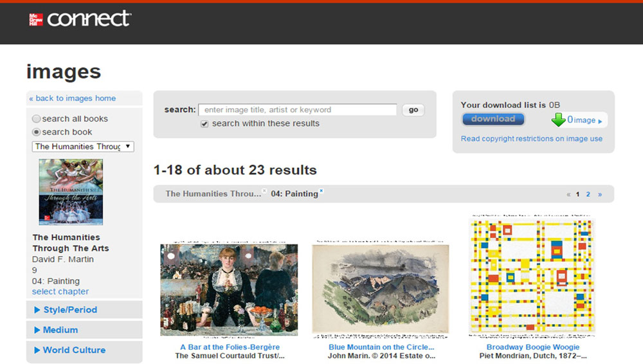Click the 1-18 of about 23 results heading

tap(235, 170)
